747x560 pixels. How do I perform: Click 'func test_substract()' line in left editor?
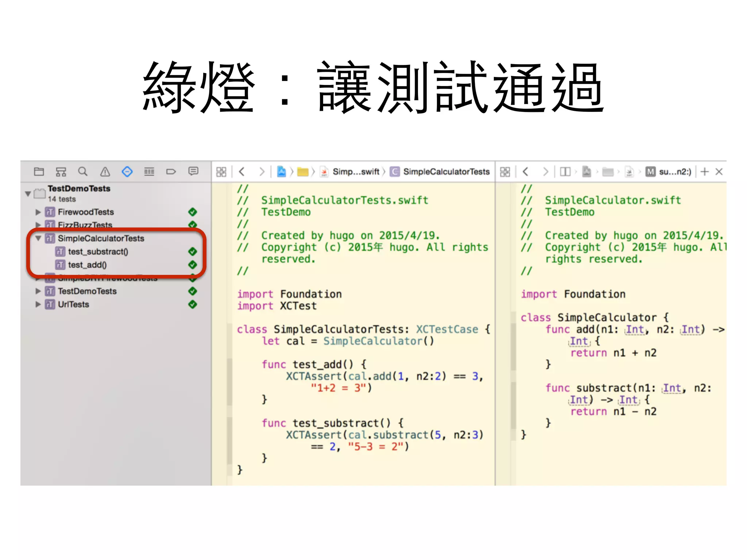coord(333,423)
